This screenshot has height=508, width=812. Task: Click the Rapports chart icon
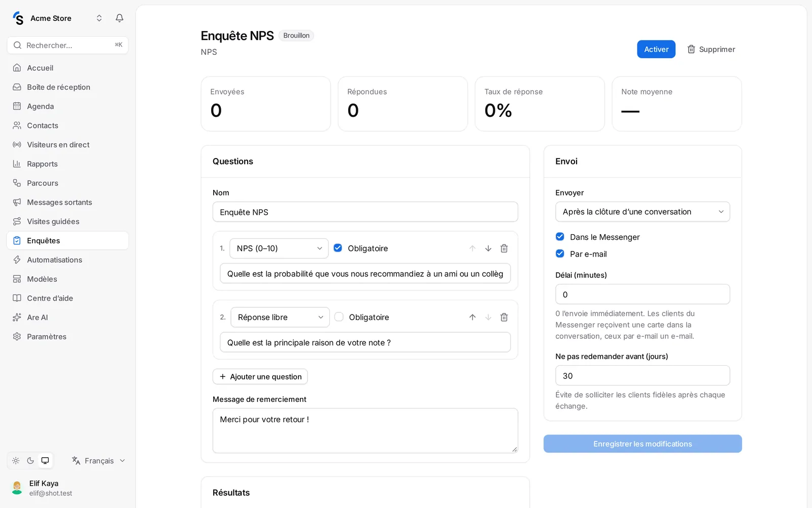17,164
